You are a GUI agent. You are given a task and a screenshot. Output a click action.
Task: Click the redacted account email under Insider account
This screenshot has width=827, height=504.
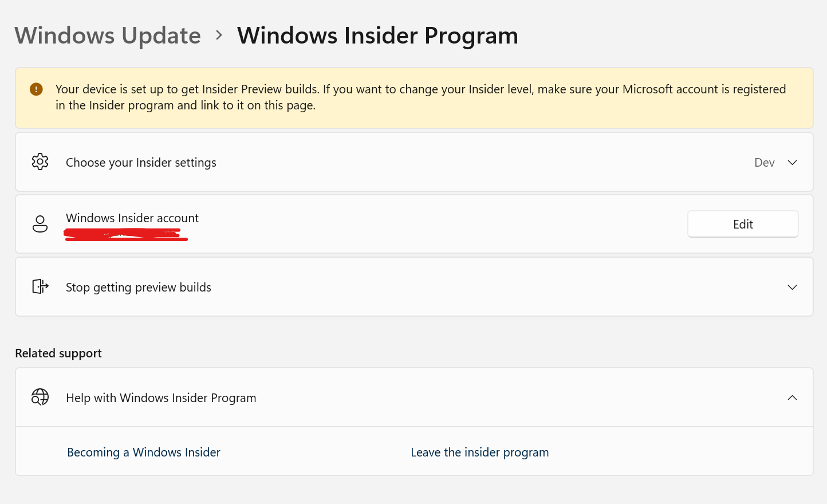pyautogui.click(x=126, y=235)
